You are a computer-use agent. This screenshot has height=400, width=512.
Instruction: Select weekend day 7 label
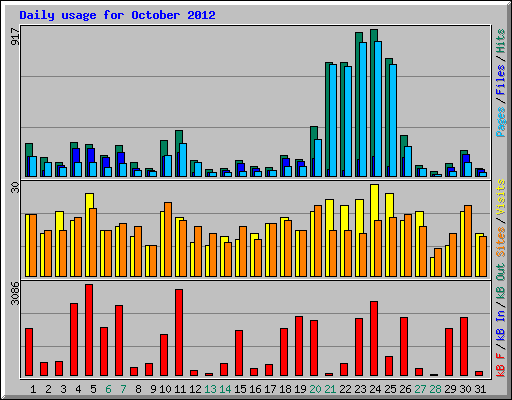click(123, 389)
